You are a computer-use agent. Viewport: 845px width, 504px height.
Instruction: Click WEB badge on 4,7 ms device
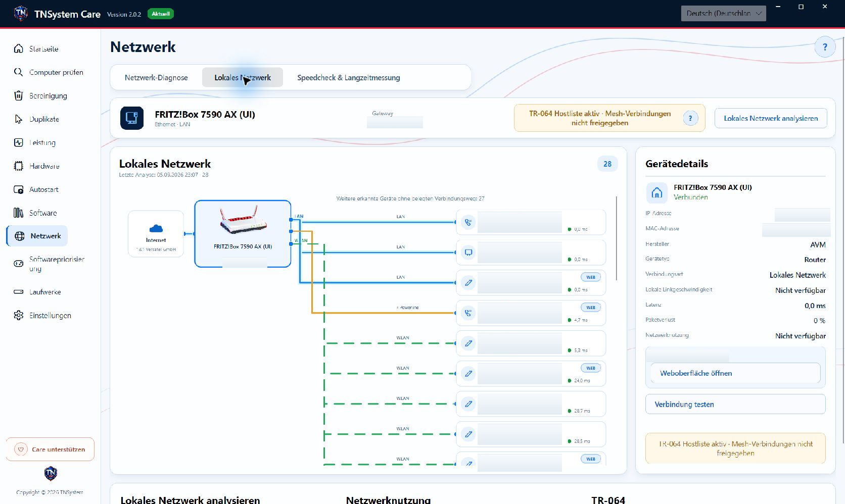coord(590,308)
